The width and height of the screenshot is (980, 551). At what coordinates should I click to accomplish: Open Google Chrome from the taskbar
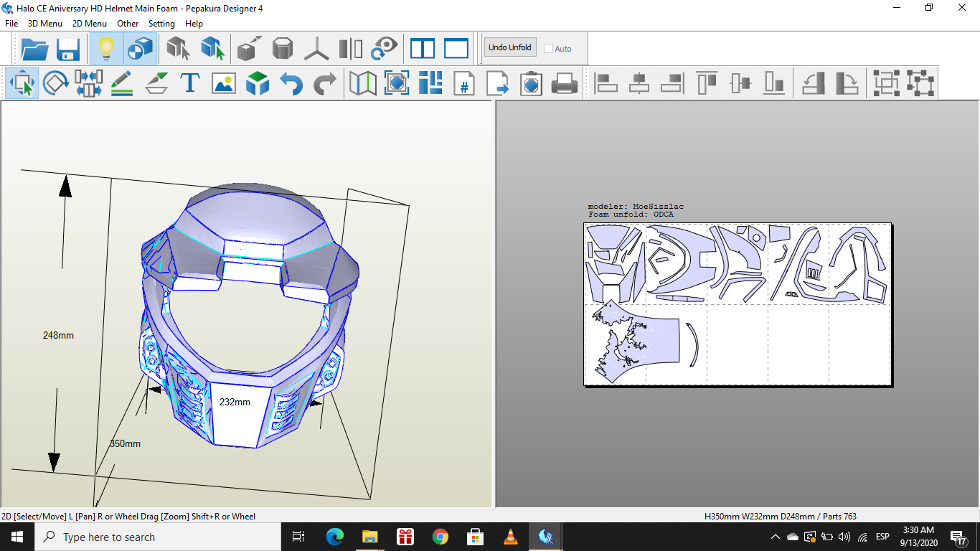point(440,537)
